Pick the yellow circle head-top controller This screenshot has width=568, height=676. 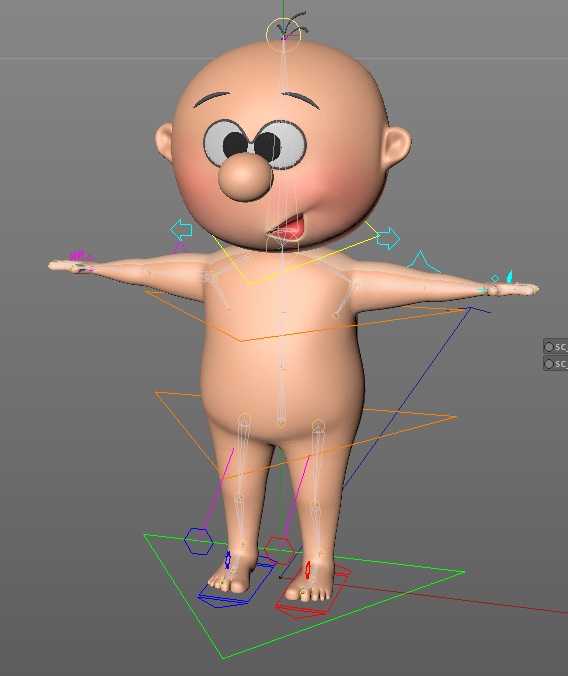283,35
